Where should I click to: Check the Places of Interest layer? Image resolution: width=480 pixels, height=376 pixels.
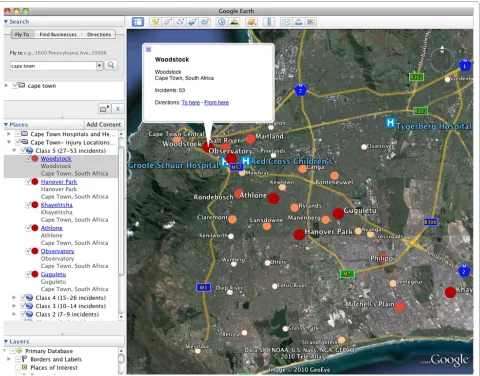pyautogui.click(x=18, y=367)
